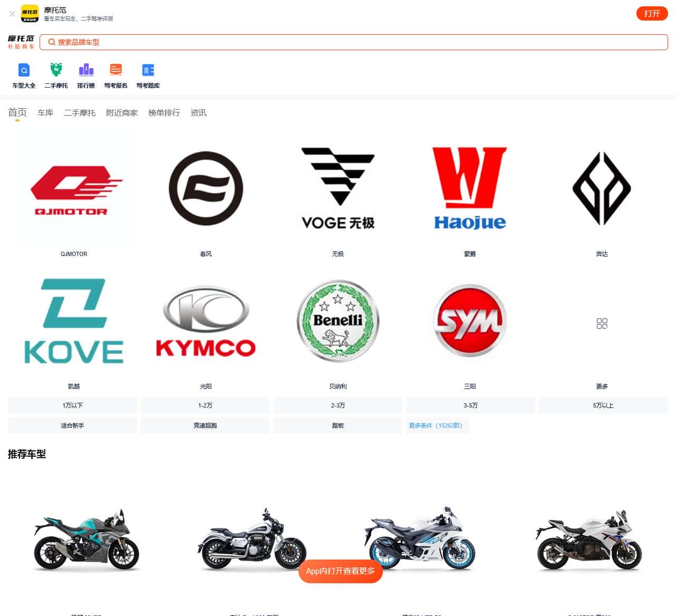
Task: Click the 光阳 brand name label
Action: [206, 386]
